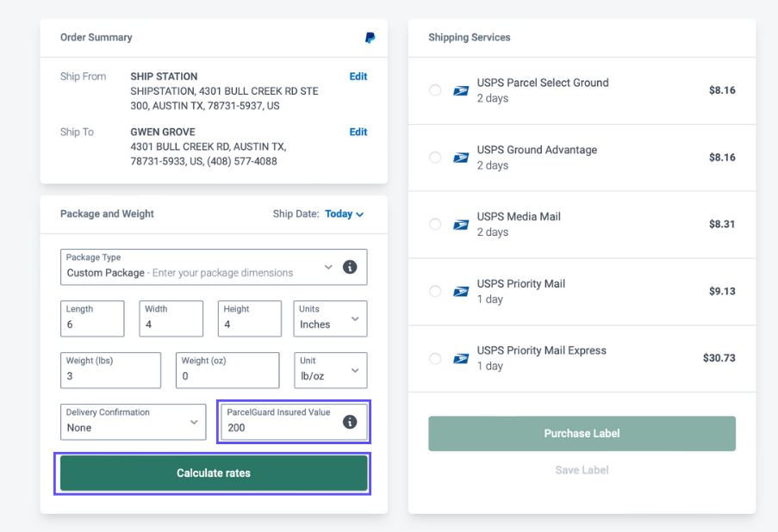This screenshot has width=778, height=532.
Task: Click USPS logo beside Parcel Select Ground
Action: [461, 90]
